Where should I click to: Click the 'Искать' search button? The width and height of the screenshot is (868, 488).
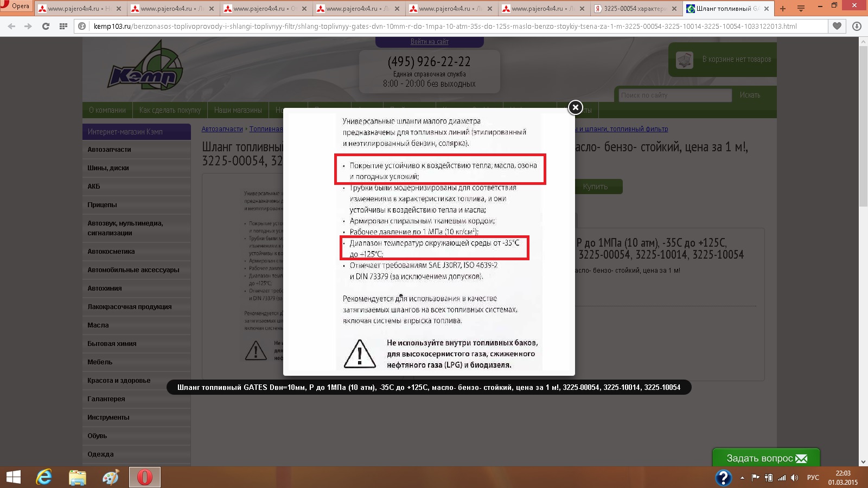click(750, 95)
